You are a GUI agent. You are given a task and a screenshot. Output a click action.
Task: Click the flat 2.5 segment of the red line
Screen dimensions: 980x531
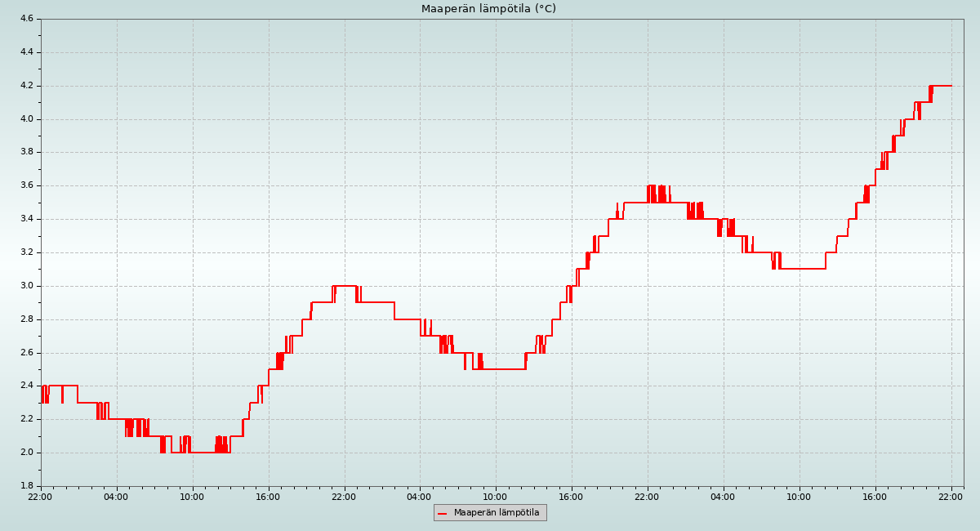(502, 369)
